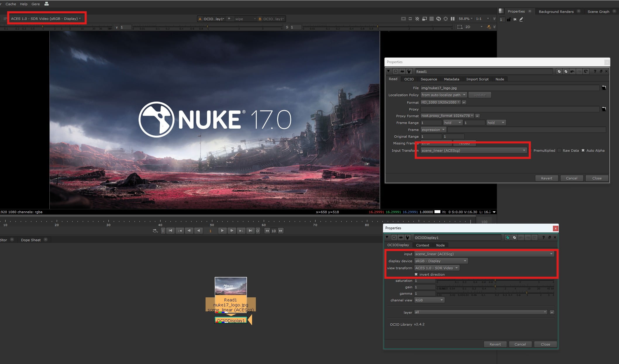The height and width of the screenshot is (364, 619).
Task: Click the Properties panel edit pencil icon
Action: [x=521, y=19]
